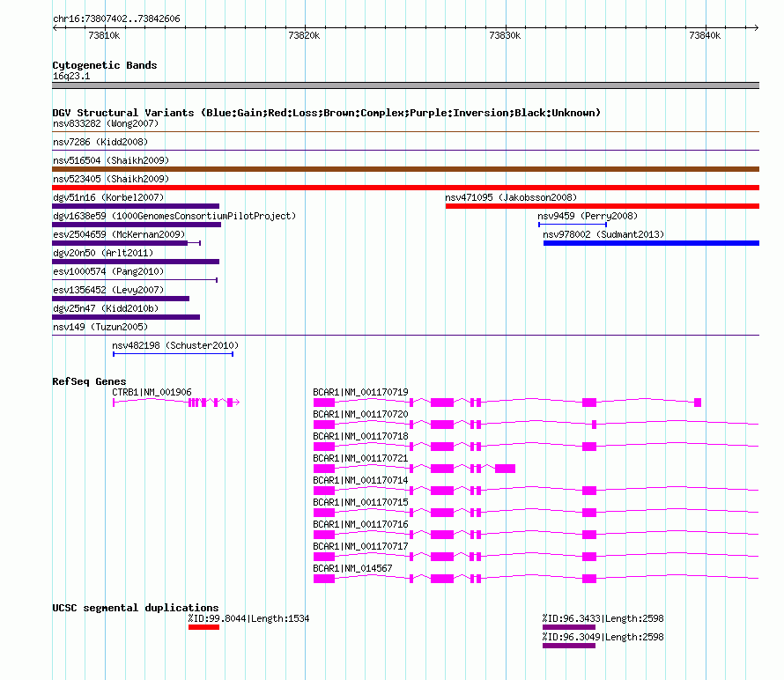
Task: Click the BCAR1|NM_001170714 transcript label
Action: pyautogui.click(x=360, y=480)
